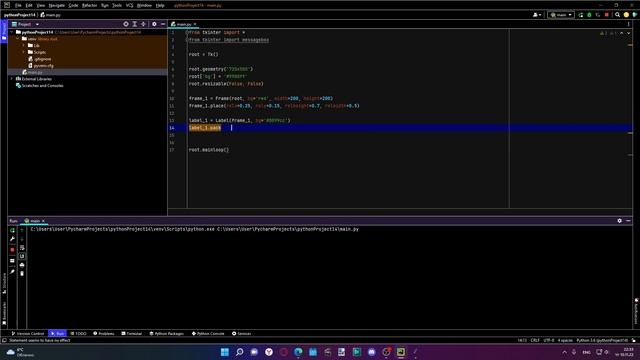Open Search Everywhere magnifier icon

coord(618,15)
